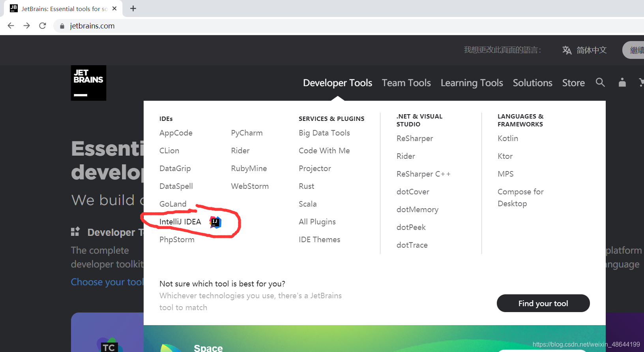
Task: Open the RubyMine link
Action: pyautogui.click(x=249, y=169)
